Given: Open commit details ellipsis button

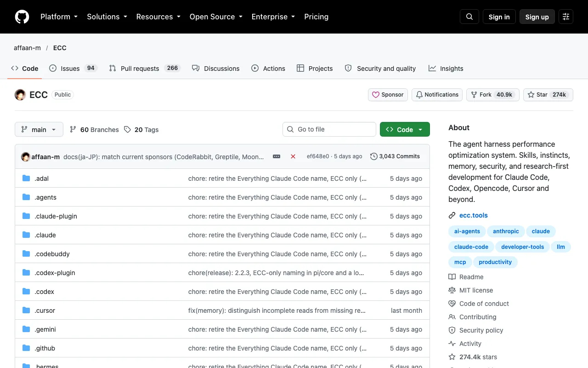Looking at the screenshot, I should point(277,156).
